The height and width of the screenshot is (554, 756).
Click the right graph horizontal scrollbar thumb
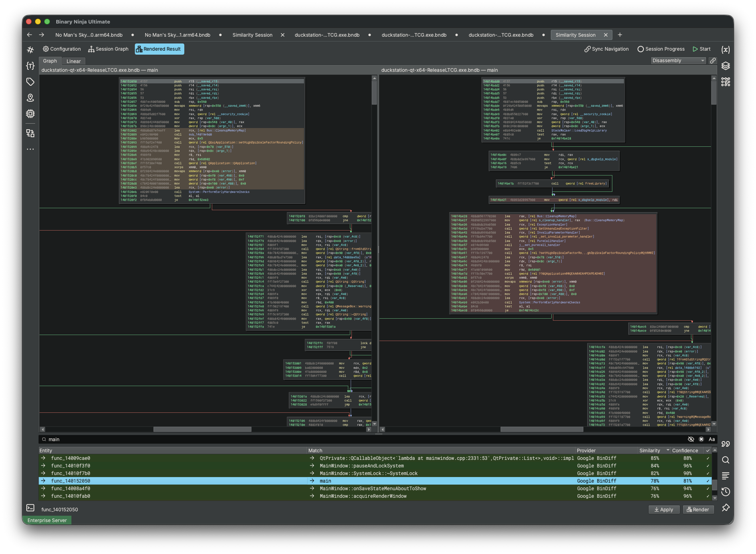point(542,430)
